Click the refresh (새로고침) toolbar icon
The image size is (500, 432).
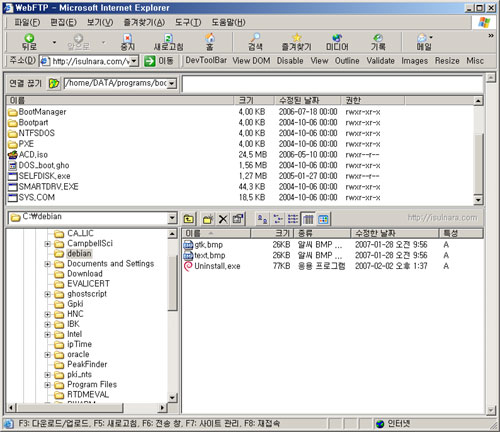point(168,42)
